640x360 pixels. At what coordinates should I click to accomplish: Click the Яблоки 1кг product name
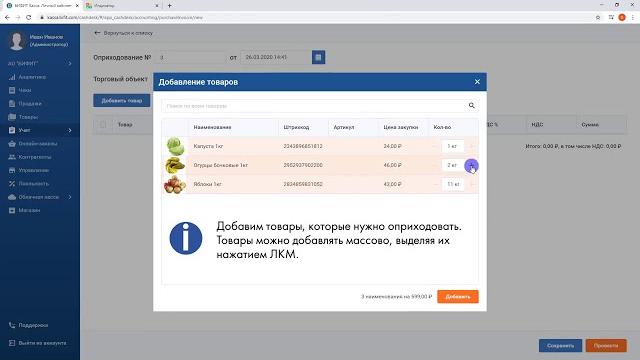pyautogui.click(x=207, y=184)
